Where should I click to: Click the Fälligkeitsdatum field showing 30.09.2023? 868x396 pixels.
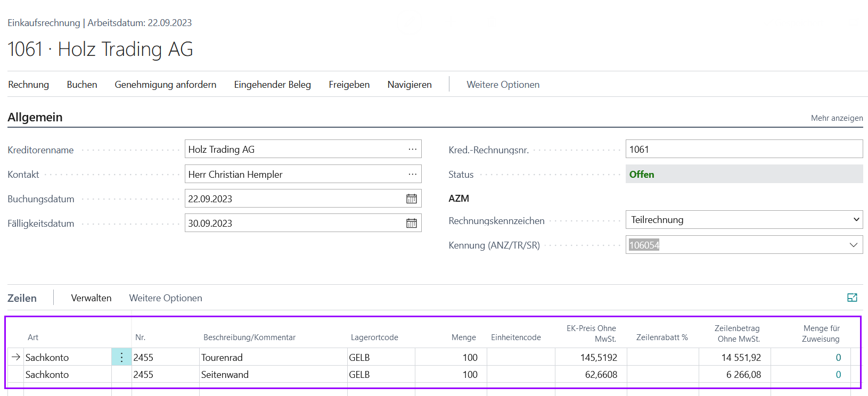click(x=303, y=223)
